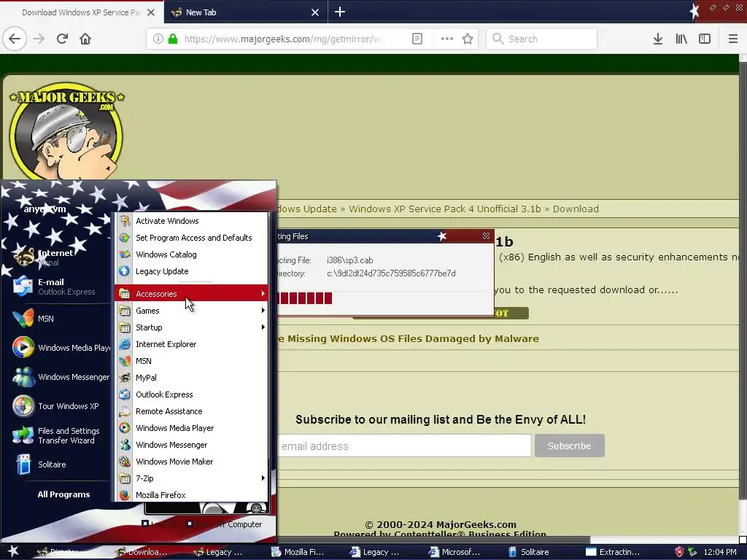This screenshot has height=560, width=747.
Task: Toggle reader view icon in address bar
Action: click(417, 39)
